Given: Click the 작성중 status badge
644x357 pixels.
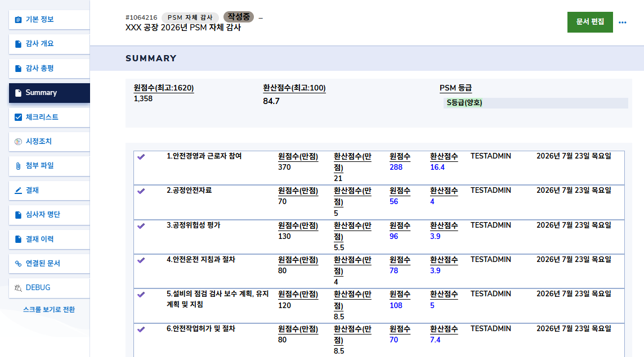Looking at the screenshot, I should click(x=239, y=17).
